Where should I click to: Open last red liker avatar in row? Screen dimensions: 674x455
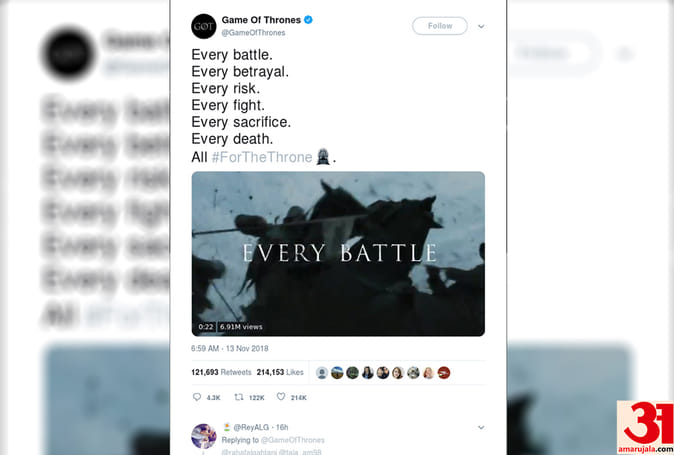coord(444,373)
